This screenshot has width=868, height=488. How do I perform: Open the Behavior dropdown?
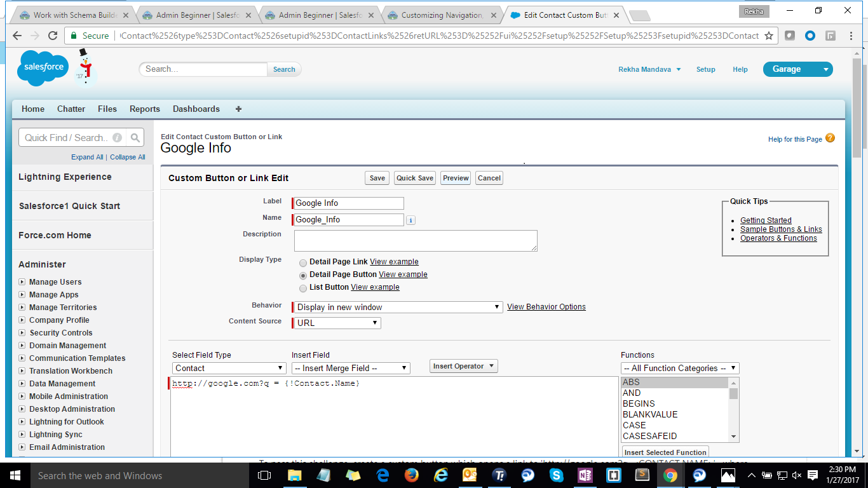tap(398, 307)
